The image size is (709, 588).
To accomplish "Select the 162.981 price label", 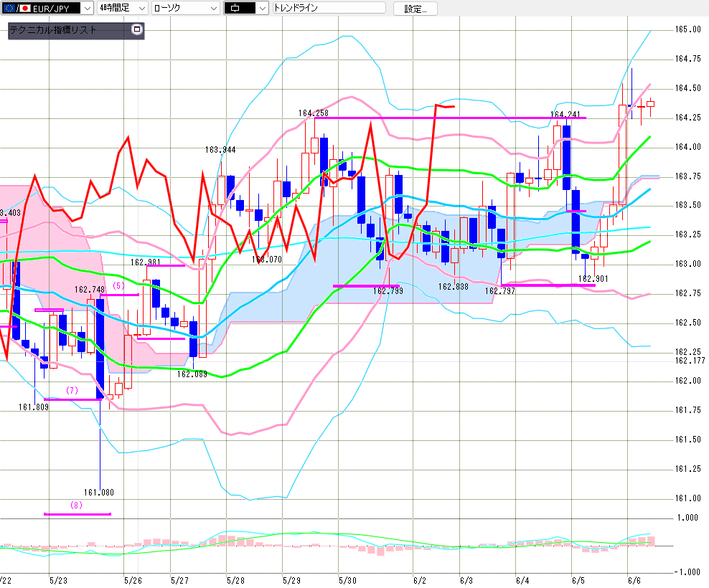I will 146,262.
